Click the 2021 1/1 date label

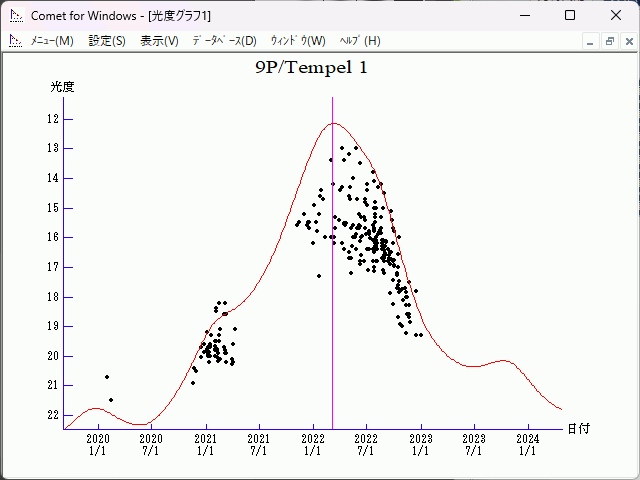(x=206, y=445)
